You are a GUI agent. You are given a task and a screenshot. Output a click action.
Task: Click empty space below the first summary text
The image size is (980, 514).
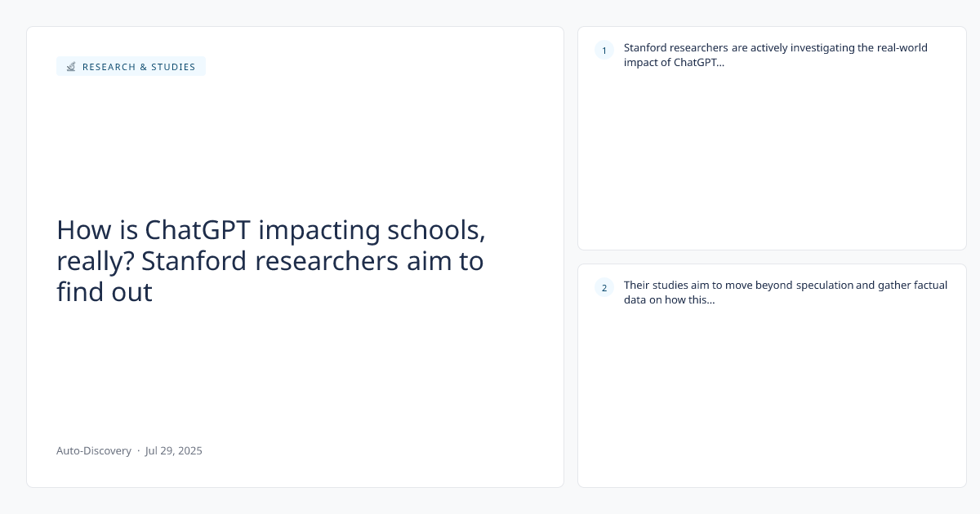(772, 163)
